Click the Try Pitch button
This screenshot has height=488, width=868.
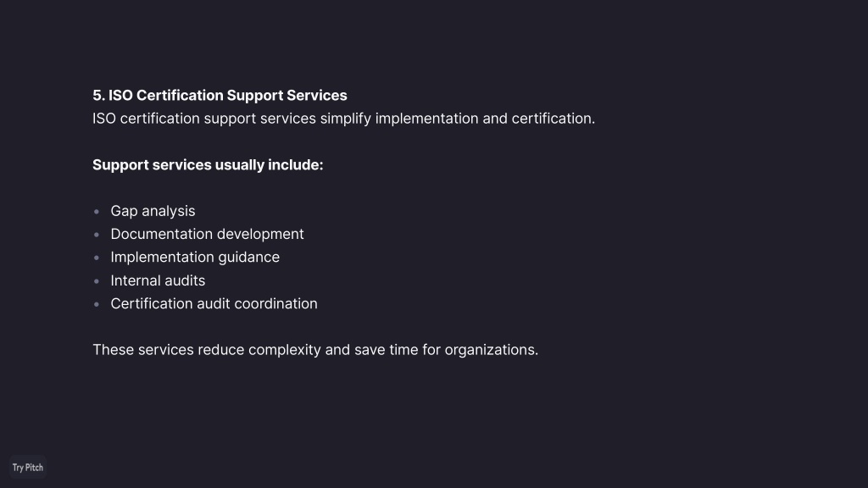28,468
